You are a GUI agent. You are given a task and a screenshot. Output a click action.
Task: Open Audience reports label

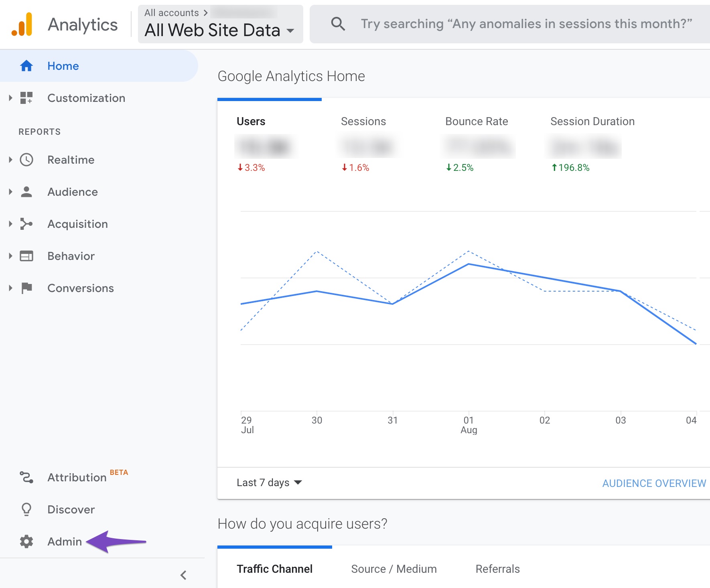73,192
